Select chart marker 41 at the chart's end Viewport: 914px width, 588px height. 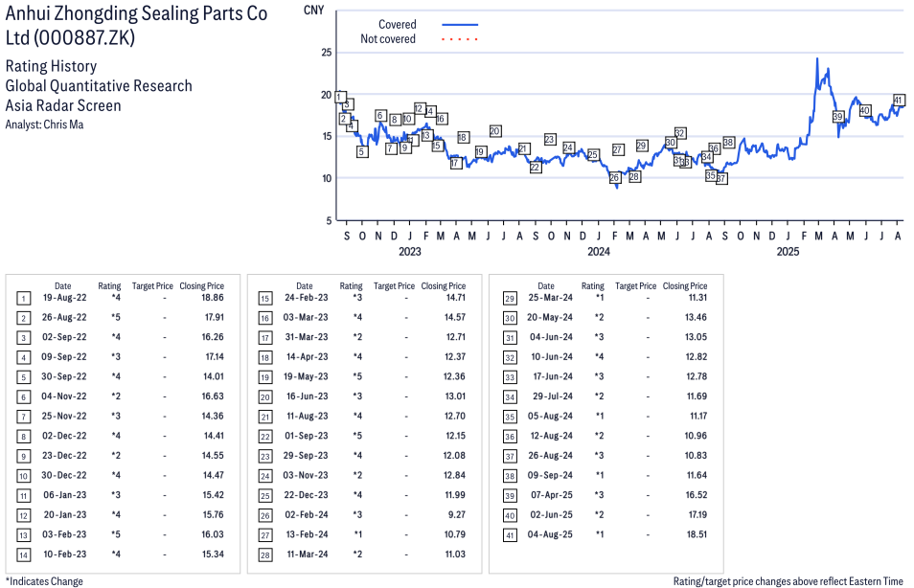[899, 101]
